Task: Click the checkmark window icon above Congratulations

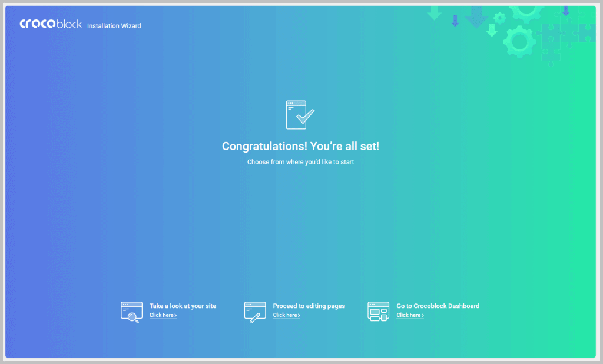Action: (x=300, y=115)
